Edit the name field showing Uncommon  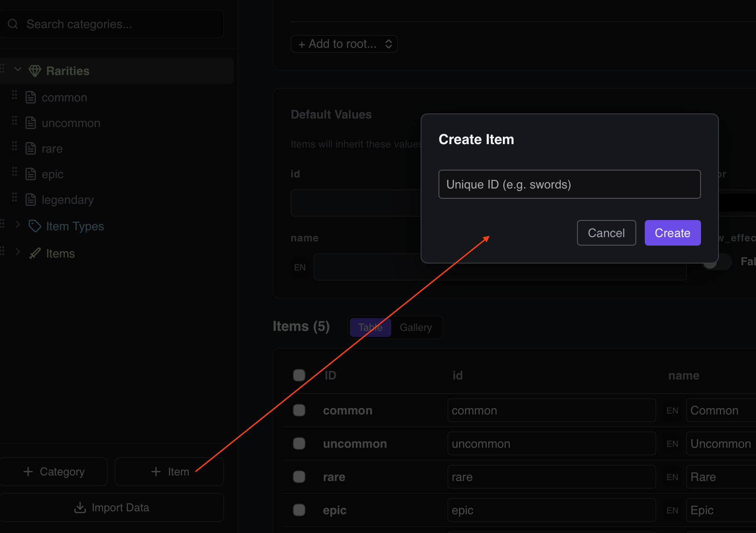pos(721,443)
